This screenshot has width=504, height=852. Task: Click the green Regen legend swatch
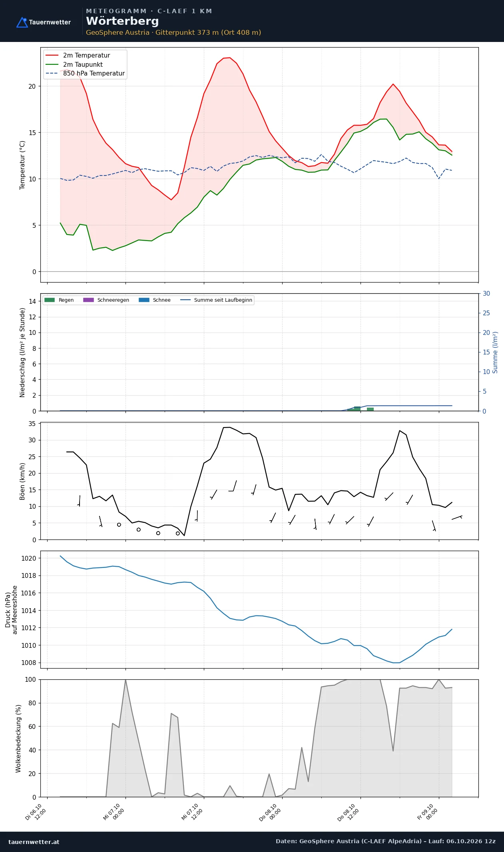[50, 300]
